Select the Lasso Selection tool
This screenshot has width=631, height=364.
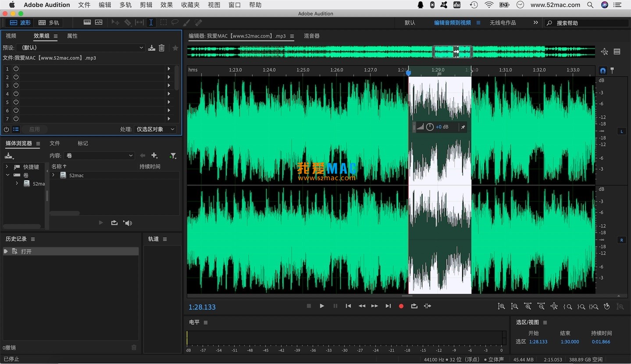[x=175, y=22]
